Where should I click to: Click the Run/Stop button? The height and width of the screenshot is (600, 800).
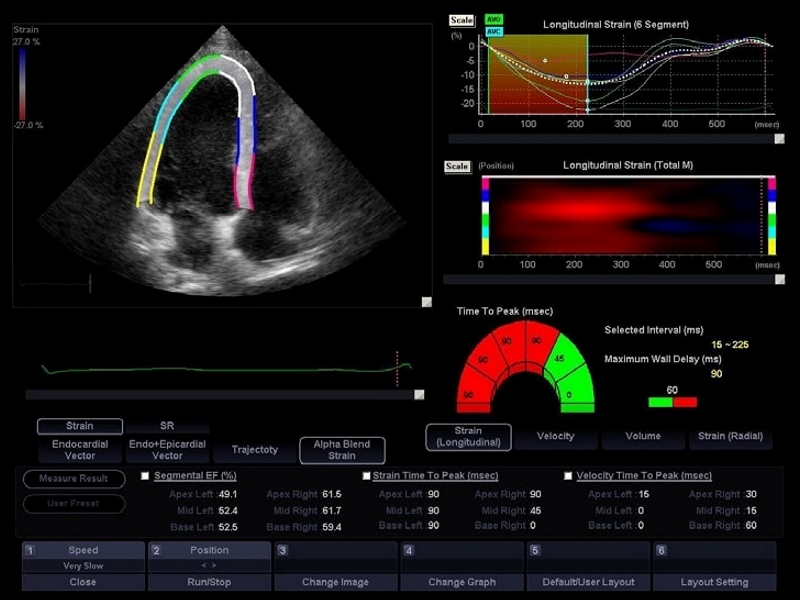click(209, 582)
